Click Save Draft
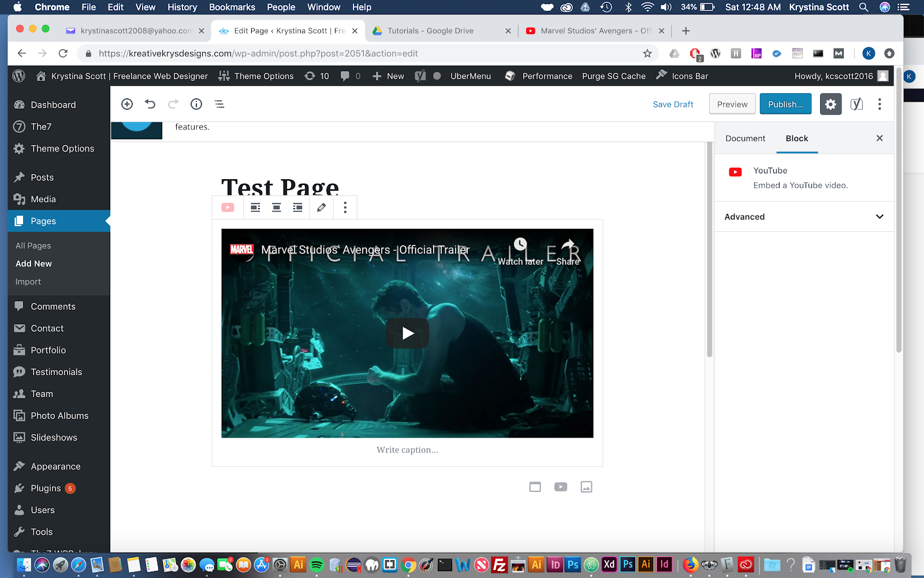 [673, 104]
